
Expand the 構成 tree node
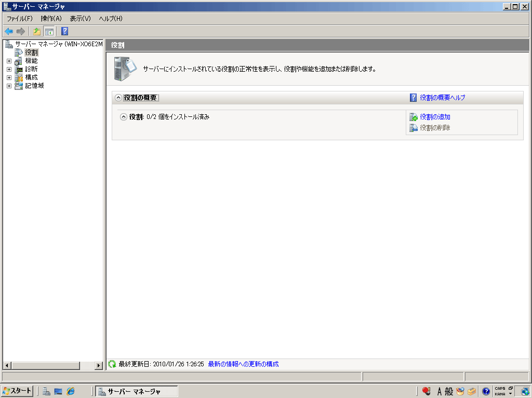click(9, 78)
